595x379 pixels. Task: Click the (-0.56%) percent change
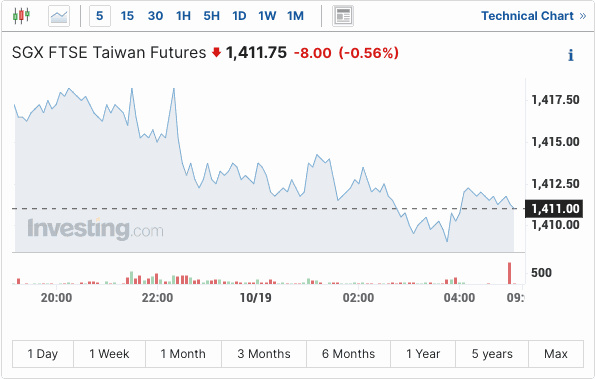click(x=368, y=53)
